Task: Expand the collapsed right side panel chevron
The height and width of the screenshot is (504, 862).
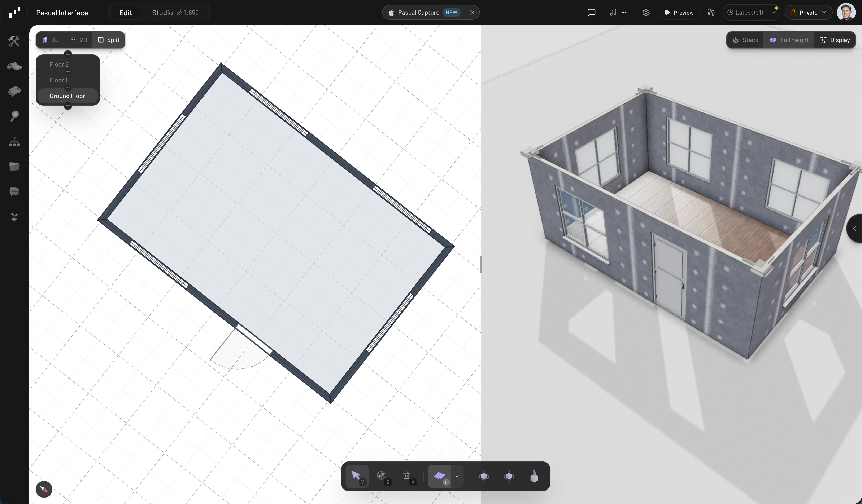Action: point(854,228)
